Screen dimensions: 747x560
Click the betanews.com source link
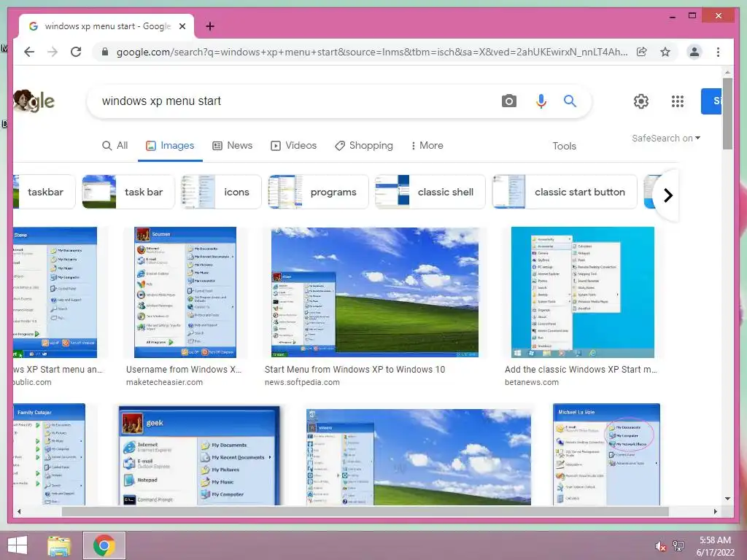click(532, 382)
